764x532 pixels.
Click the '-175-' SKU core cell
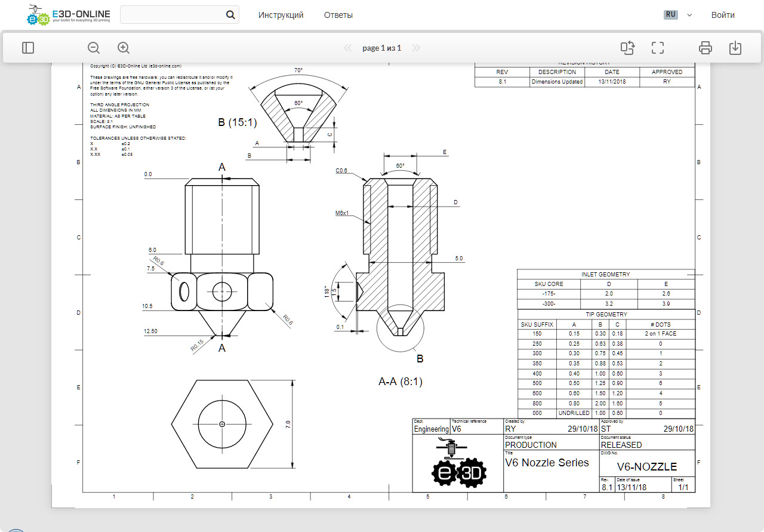549,294
